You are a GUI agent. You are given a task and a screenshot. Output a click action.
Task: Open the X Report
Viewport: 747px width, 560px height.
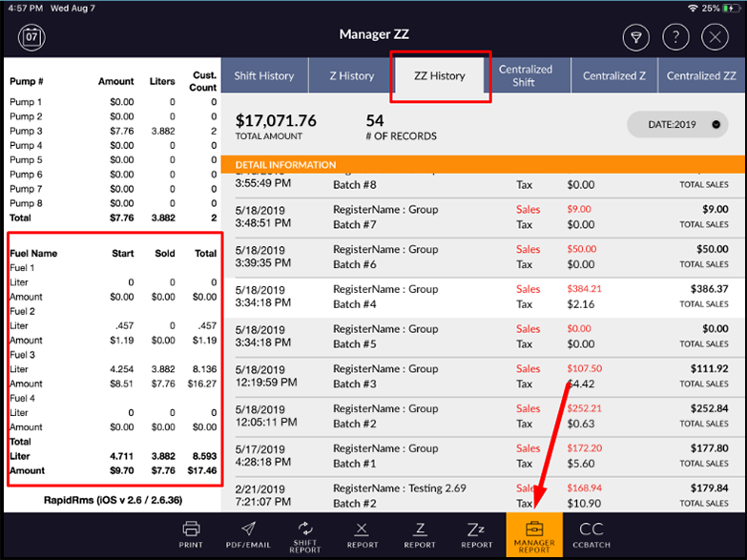[362, 534]
